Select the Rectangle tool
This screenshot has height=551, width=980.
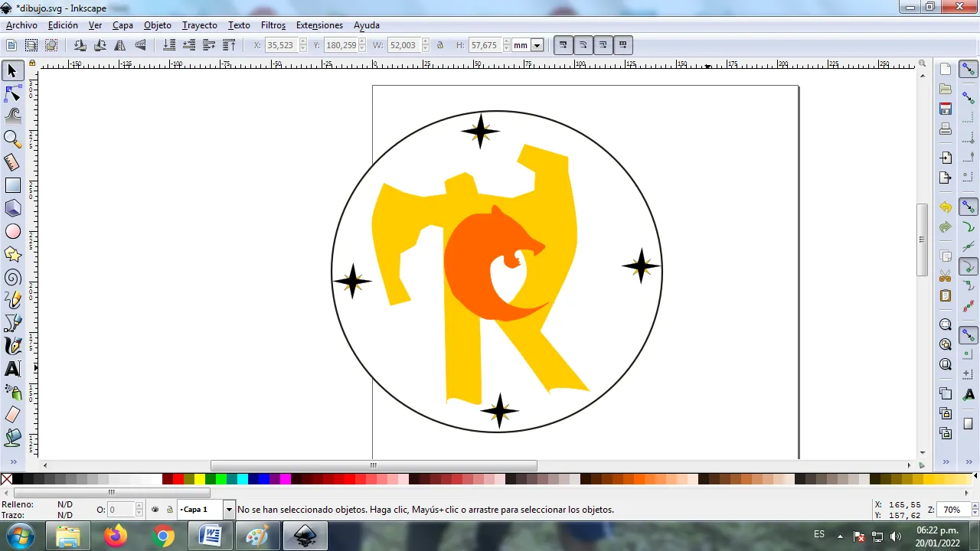[12, 185]
